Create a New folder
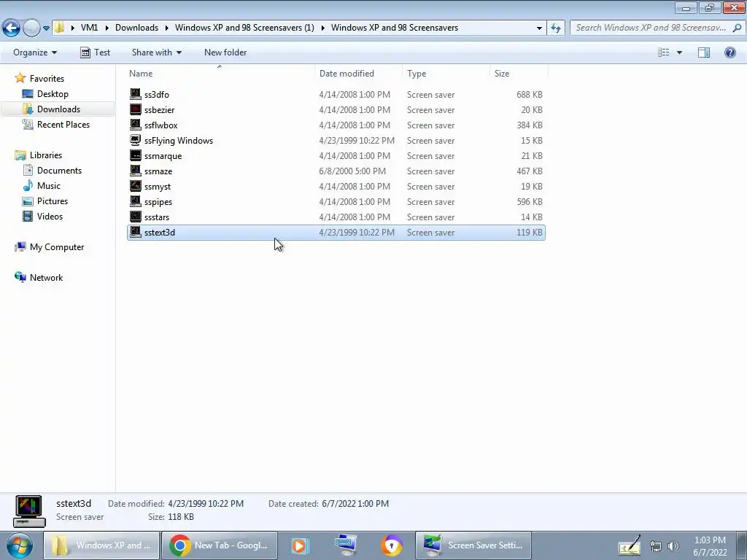The image size is (747, 560). pyautogui.click(x=225, y=52)
